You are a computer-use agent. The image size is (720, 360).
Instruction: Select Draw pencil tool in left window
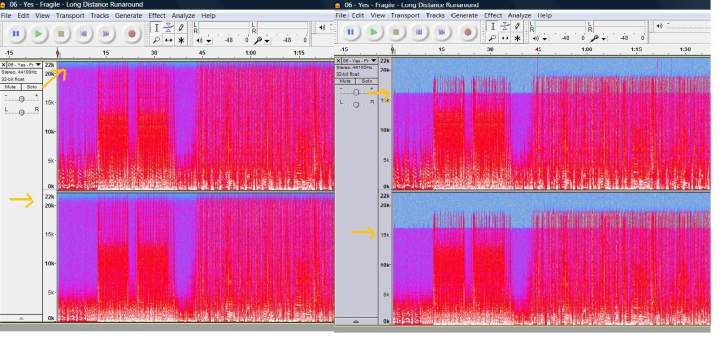click(x=181, y=28)
